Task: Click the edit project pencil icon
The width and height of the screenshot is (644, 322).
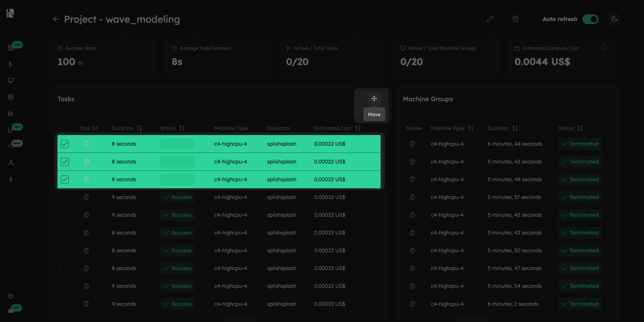Action: (x=490, y=19)
